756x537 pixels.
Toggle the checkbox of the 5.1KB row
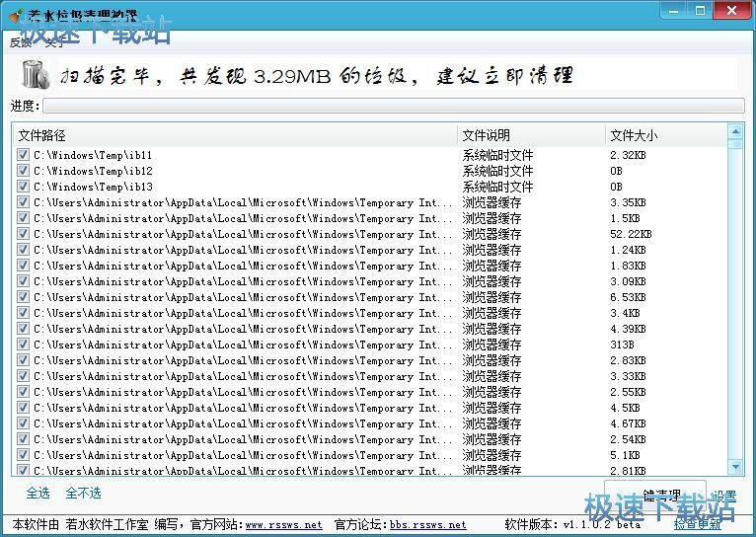(23, 455)
